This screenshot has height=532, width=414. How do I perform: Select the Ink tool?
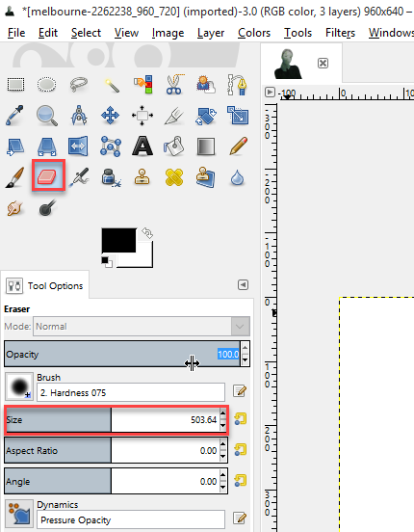[111, 177]
